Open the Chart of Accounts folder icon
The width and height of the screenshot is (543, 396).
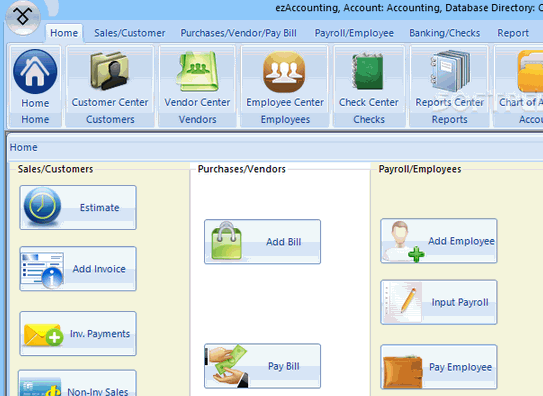(531, 71)
